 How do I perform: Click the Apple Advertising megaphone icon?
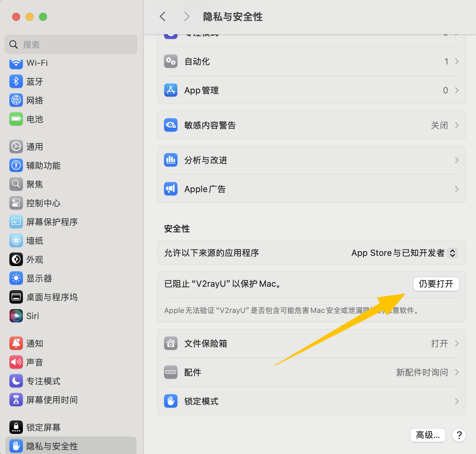pyautogui.click(x=171, y=189)
